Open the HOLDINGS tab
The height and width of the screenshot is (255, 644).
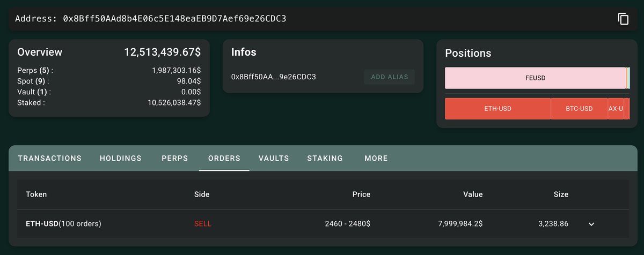click(121, 159)
